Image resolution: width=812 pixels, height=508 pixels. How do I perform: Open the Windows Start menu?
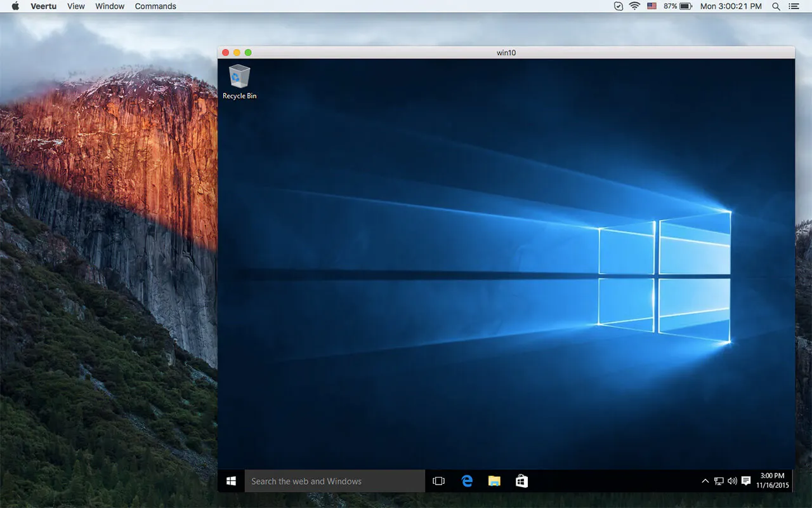pyautogui.click(x=231, y=481)
